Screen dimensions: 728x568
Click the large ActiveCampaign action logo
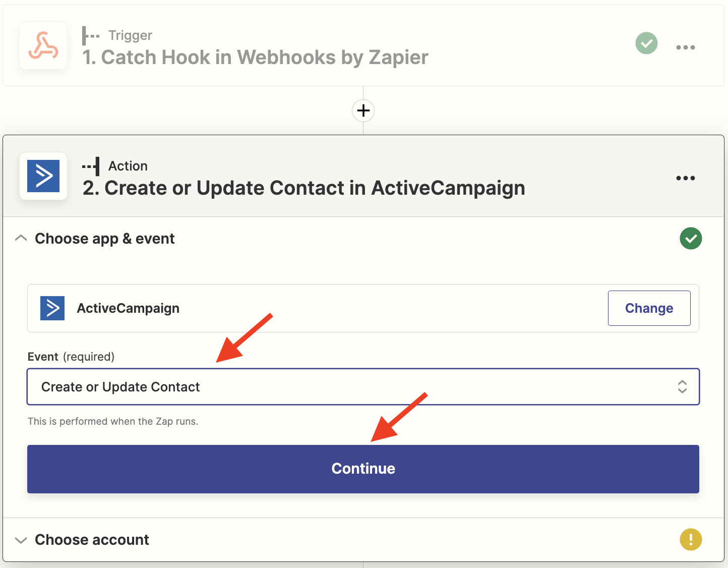click(x=43, y=176)
